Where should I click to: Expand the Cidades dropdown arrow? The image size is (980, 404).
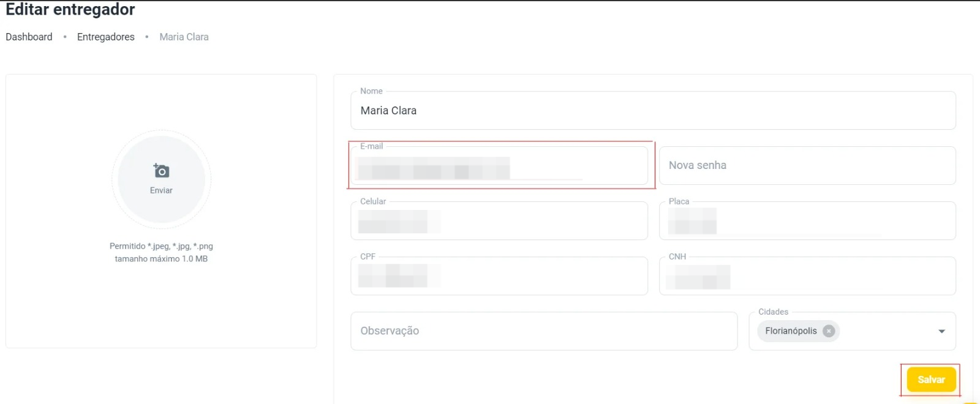(x=941, y=331)
